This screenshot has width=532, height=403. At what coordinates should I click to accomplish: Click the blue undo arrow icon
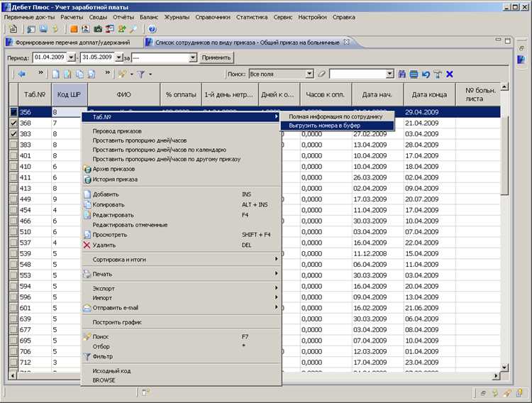click(x=426, y=74)
